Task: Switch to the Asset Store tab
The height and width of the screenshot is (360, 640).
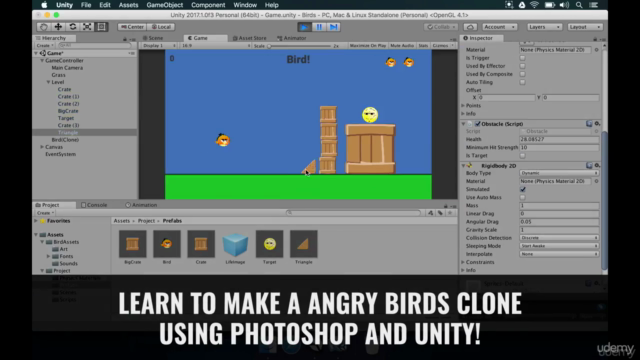Action: point(249,38)
